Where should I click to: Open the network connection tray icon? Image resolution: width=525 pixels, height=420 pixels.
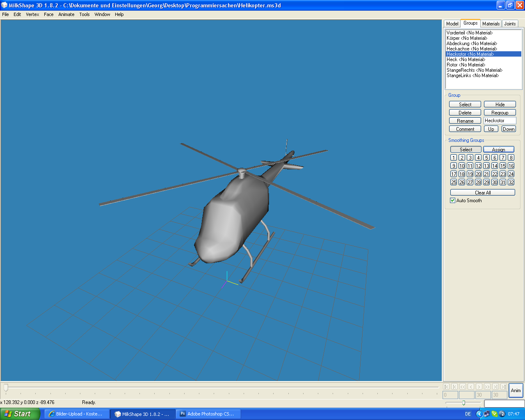click(487, 414)
